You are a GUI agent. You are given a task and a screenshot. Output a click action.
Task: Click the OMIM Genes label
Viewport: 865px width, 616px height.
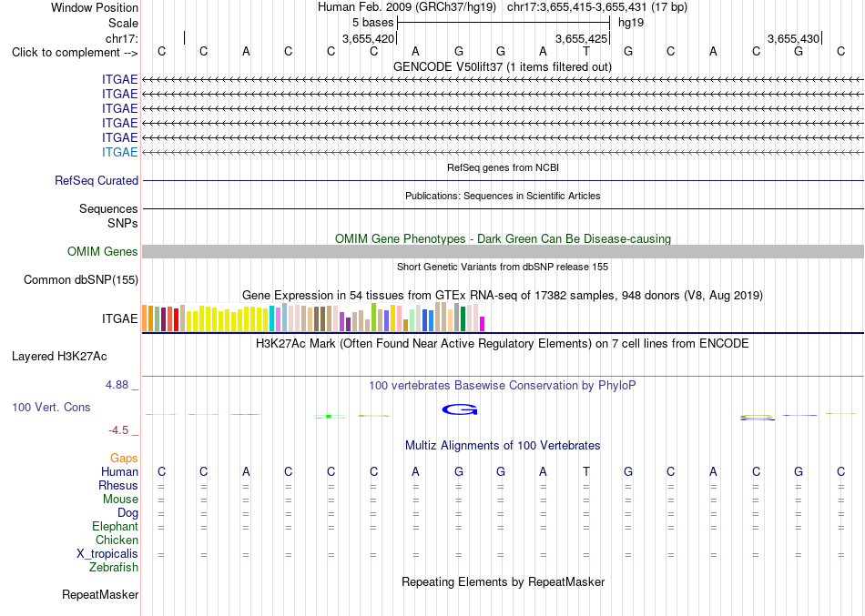[x=102, y=251]
